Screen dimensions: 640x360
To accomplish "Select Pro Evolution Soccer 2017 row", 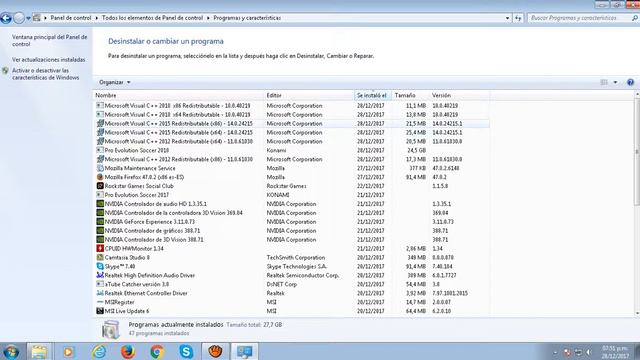I will (x=292, y=195).
